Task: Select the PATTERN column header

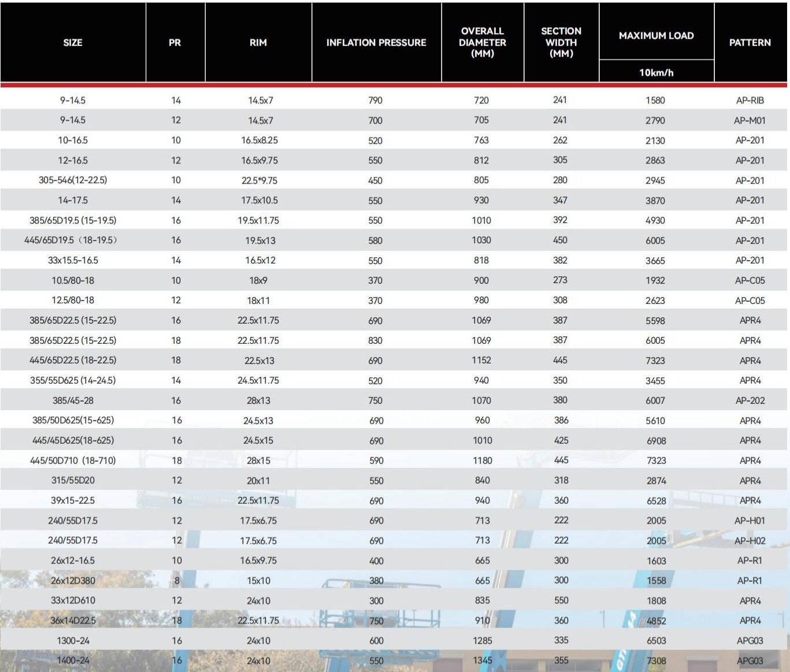Action: (750, 43)
